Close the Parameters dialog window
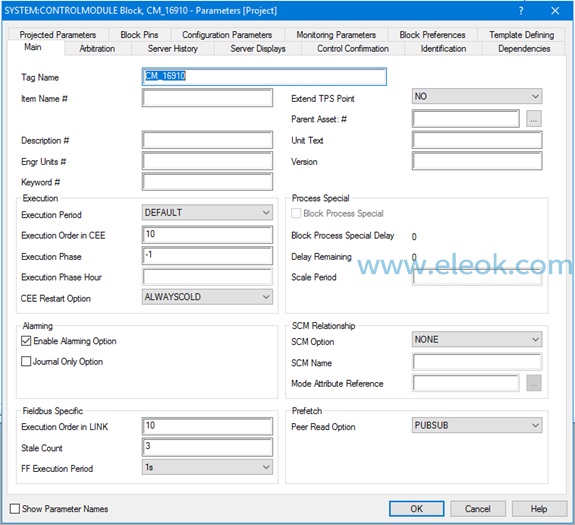The width and height of the screenshot is (575, 525). [x=555, y=11]
